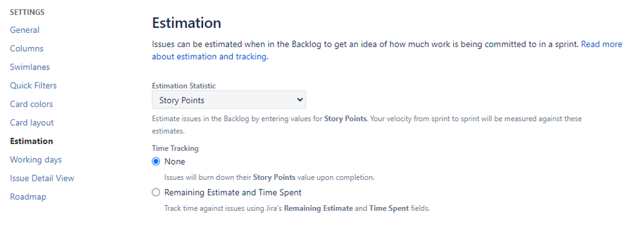Go to Columns settings
644x238 pixels.
[26, 48]
